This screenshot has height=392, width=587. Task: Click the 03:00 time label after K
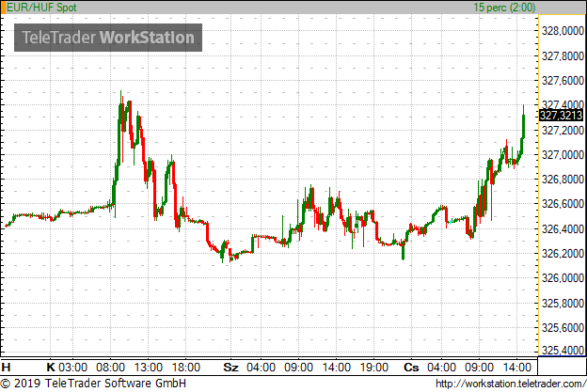73,368
